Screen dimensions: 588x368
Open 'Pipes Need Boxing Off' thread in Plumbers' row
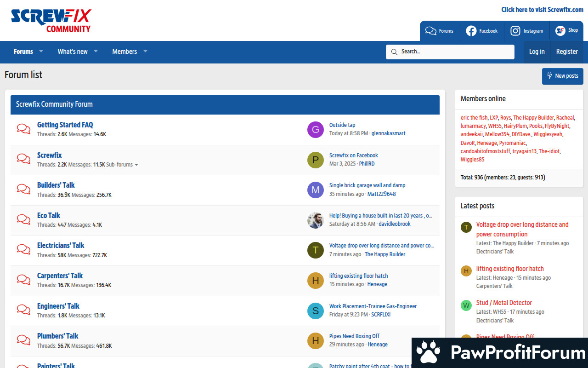coord(354,336)
